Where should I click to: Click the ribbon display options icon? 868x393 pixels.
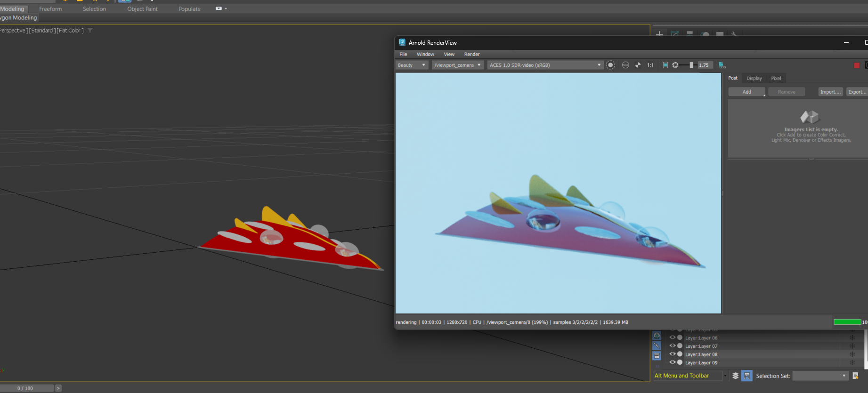[219, 8]
